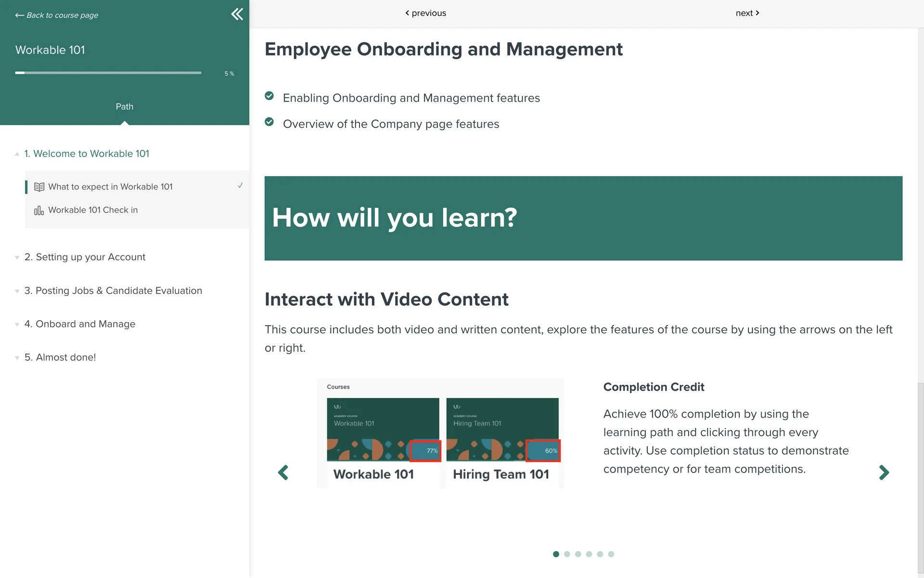Click the Workable 101 course thumbnail
The image size is (924, 578).
click(x=383, y=429)
